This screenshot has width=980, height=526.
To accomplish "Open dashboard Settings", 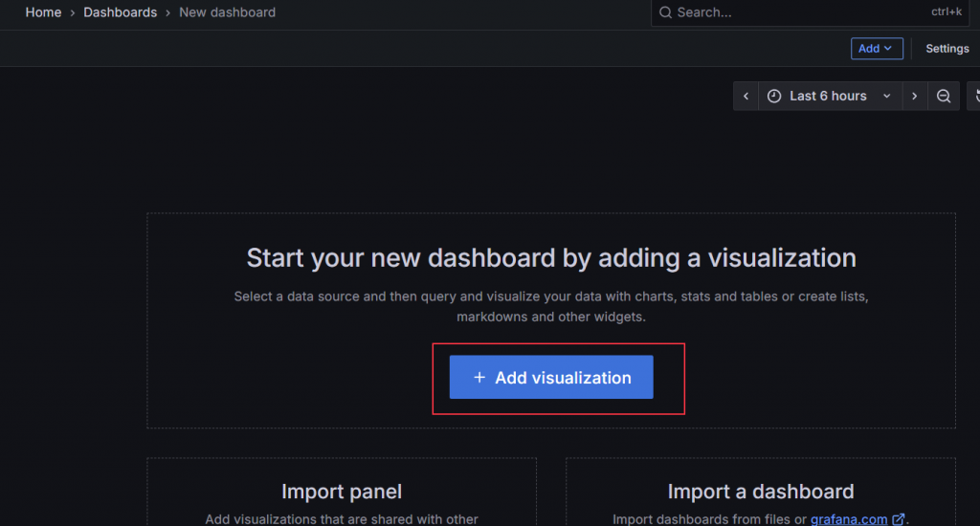I will 947,49.
